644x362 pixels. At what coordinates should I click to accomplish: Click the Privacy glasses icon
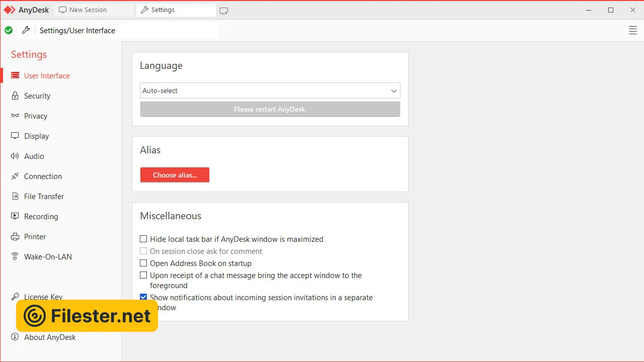(x=15, y=116)
